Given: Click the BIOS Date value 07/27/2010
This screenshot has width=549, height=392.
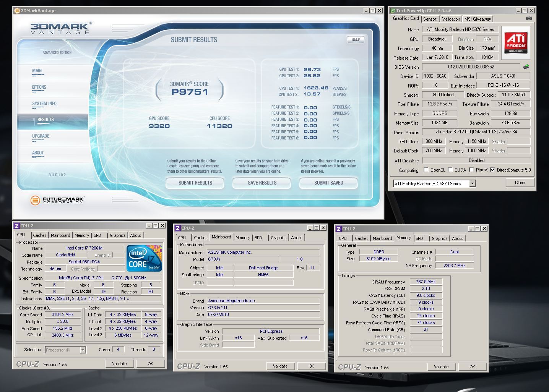Looking at the screenshot, I should [x=263, y=314].
